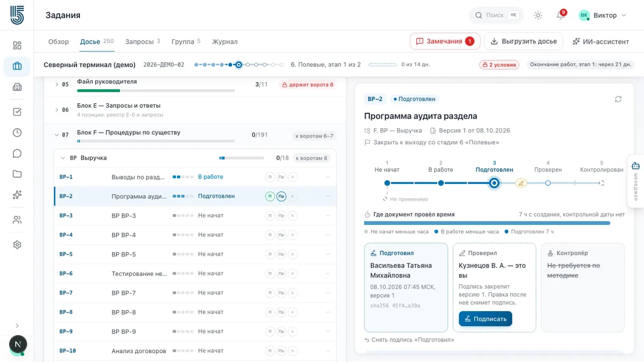Click Снять подпись «Подготовил» link
644x362 pixels.
[x=409, y=340]
